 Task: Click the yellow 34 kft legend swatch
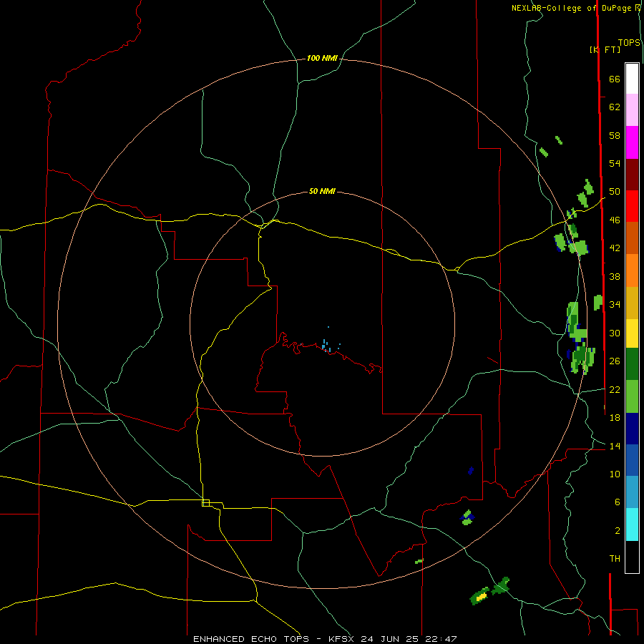click(632, 333)
